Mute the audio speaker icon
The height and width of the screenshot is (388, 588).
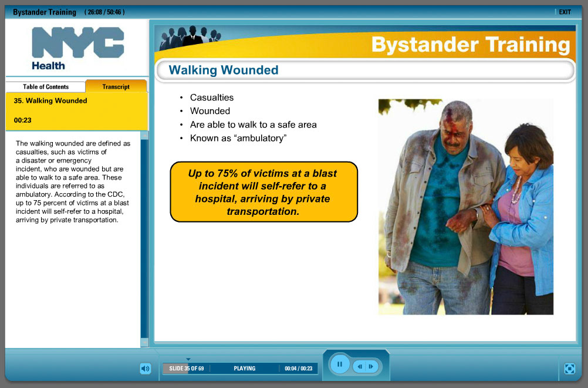[x=145, y=368]
